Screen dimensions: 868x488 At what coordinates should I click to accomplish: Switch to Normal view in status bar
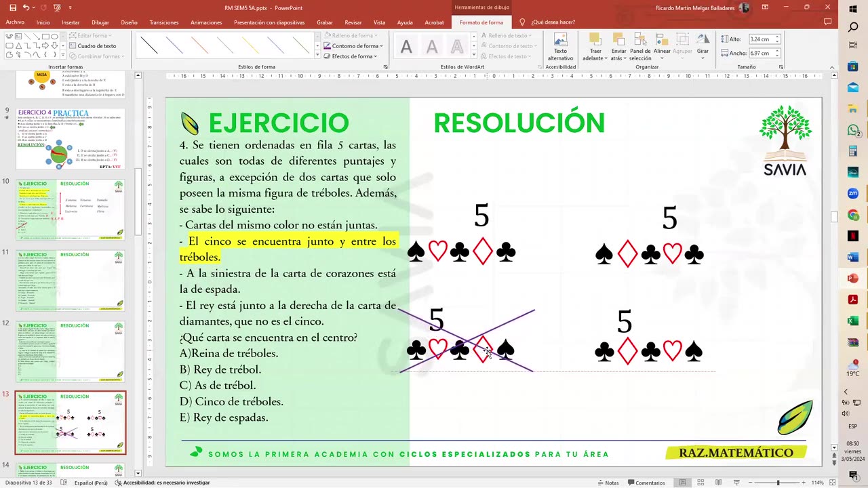pos(683,483)
